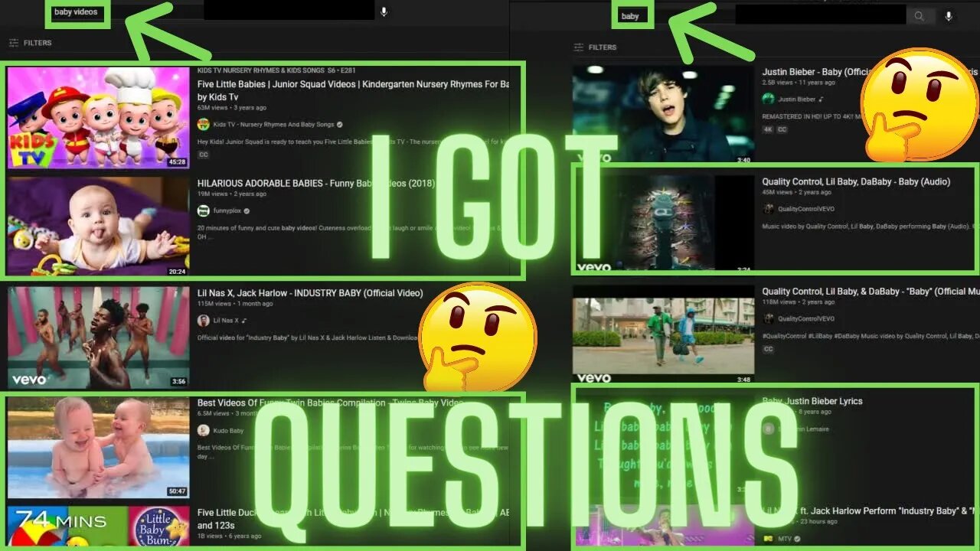Open the Little Baby Bum 74 mins thumbnail

coord(98,528)
